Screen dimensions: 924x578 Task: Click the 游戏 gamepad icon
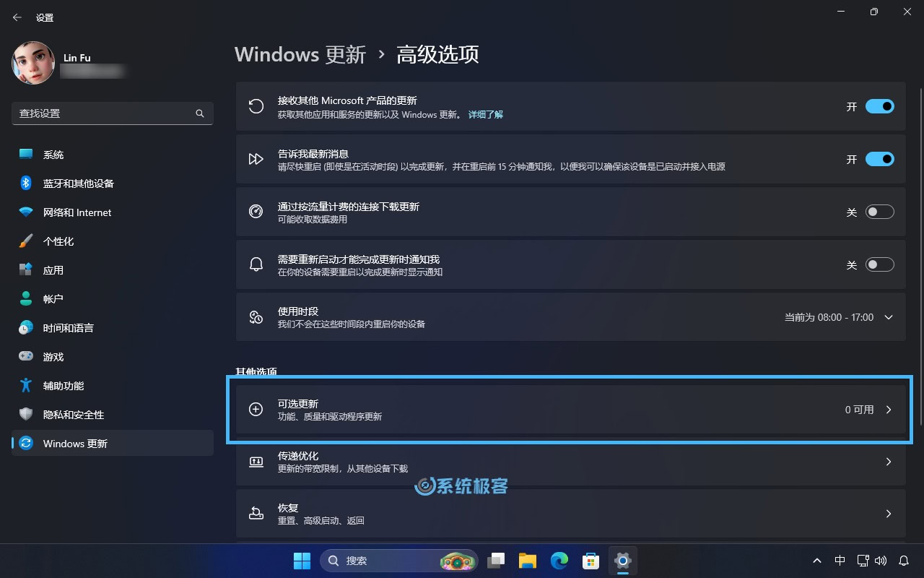coord(26,356)
